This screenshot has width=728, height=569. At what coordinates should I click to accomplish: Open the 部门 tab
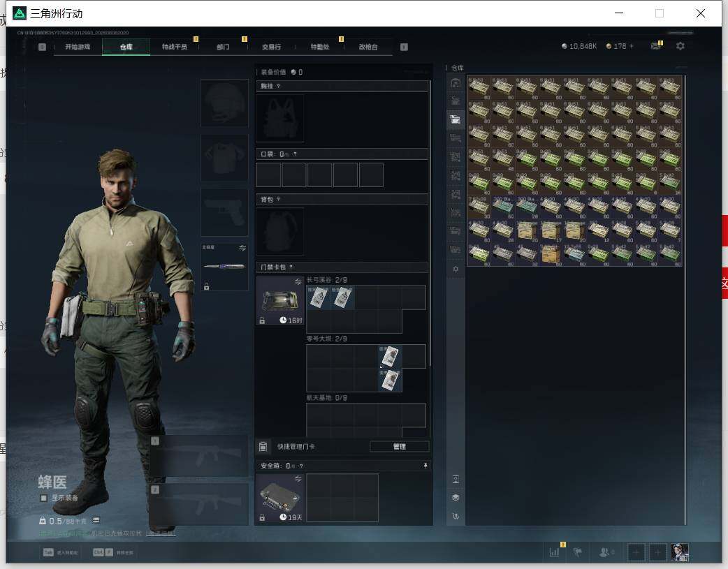click(x=223, y=47)
